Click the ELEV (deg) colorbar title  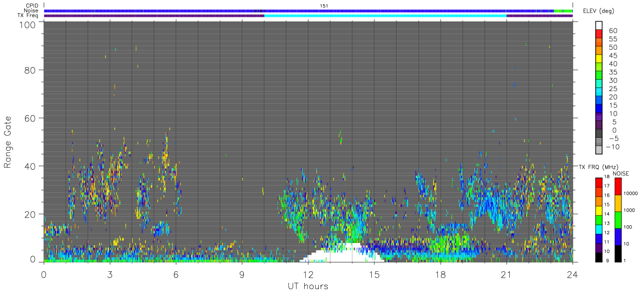(598, 11)
